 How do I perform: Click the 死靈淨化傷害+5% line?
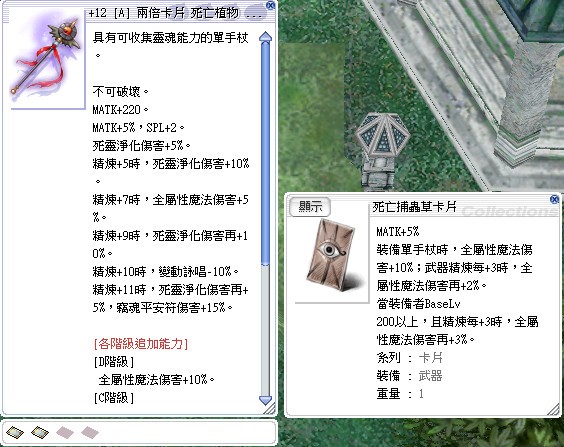(142, 146)
